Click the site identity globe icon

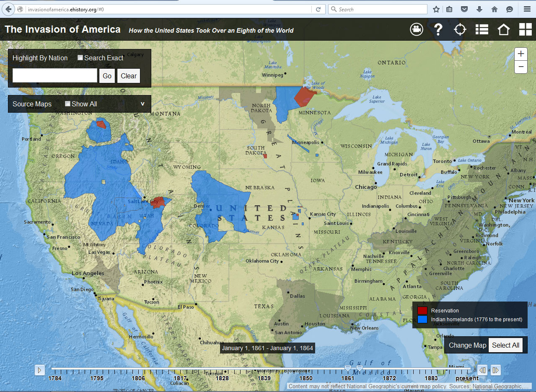pos(20,9)
